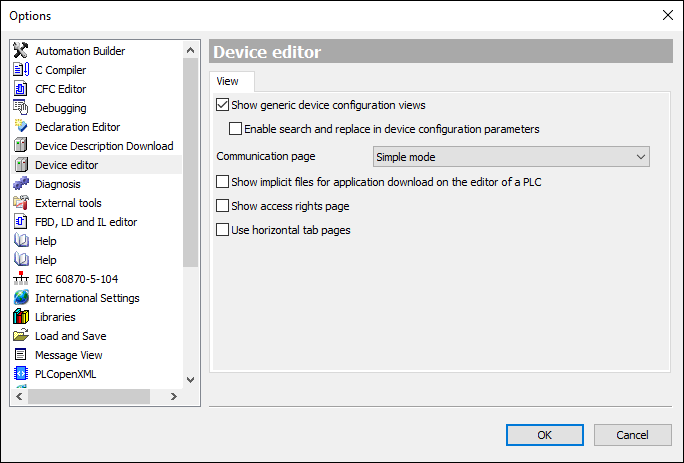Switch to the View tab
This screenshot has width=684, height=463.
tap(228, 81)
